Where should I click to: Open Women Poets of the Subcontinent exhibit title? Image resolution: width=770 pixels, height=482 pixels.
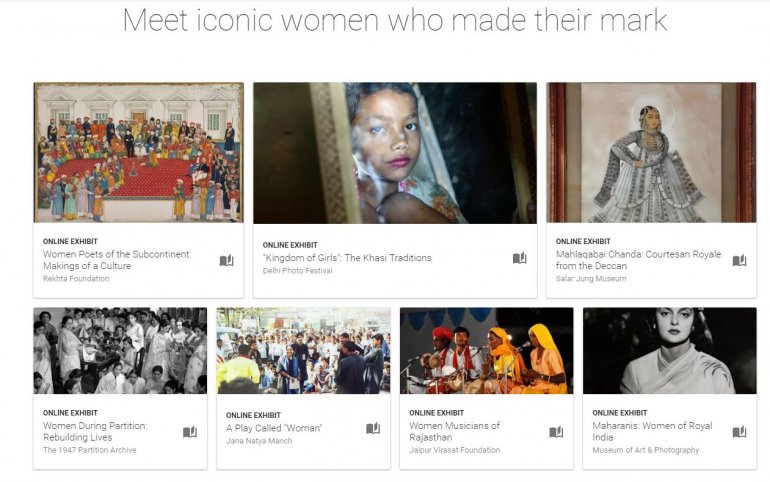tap(116, 260)
